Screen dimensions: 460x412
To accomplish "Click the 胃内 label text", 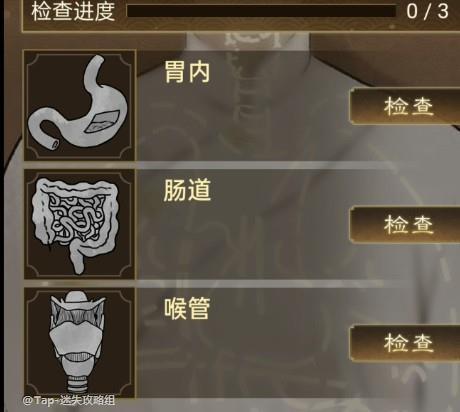I will (187, 72).
